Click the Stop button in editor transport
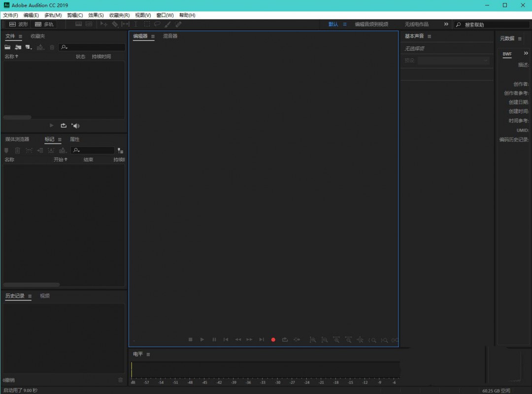Screen dimensions: 532x394 pyautogui.click(x=191, y=339)
